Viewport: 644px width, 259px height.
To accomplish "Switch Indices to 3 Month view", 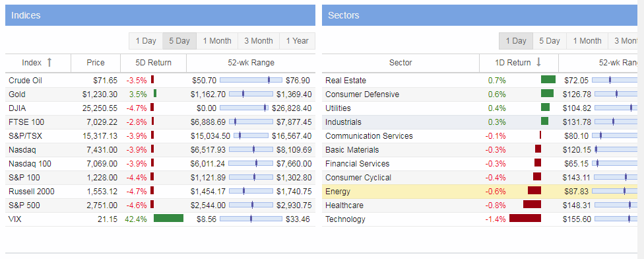I will 259,41.
